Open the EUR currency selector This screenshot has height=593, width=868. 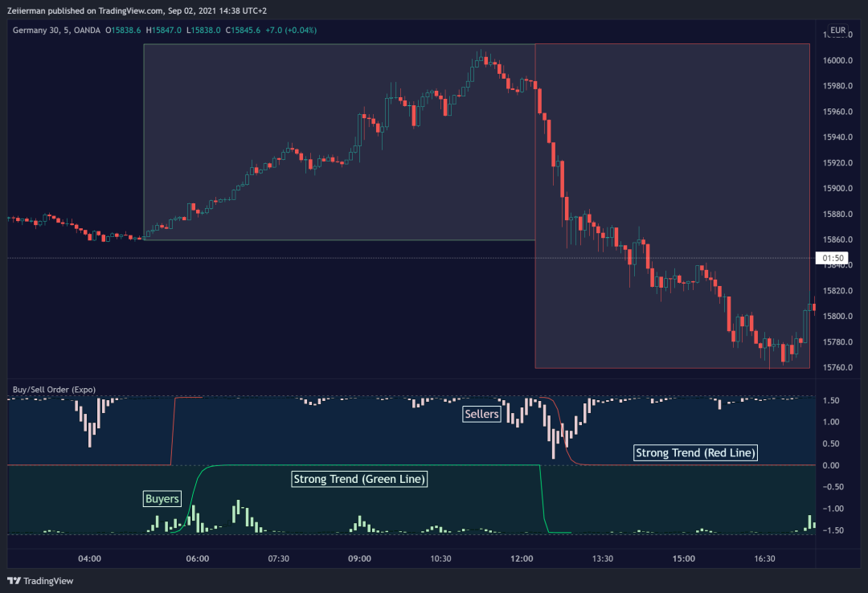point(838,31)
